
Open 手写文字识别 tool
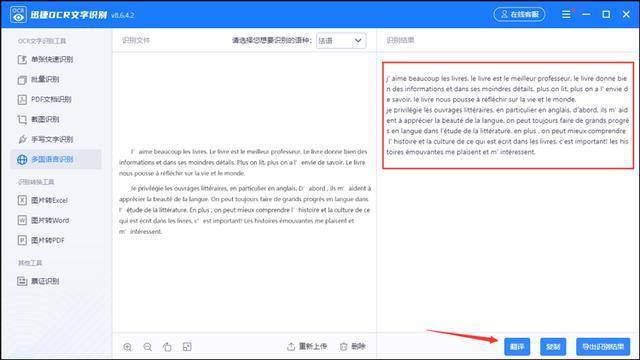pyautogui.click(x=45, y=140)
